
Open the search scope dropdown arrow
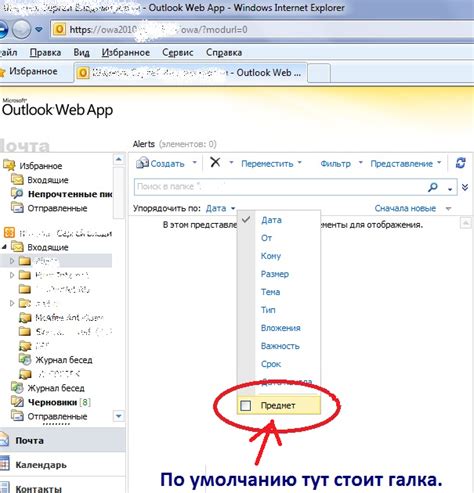(450, 189)
